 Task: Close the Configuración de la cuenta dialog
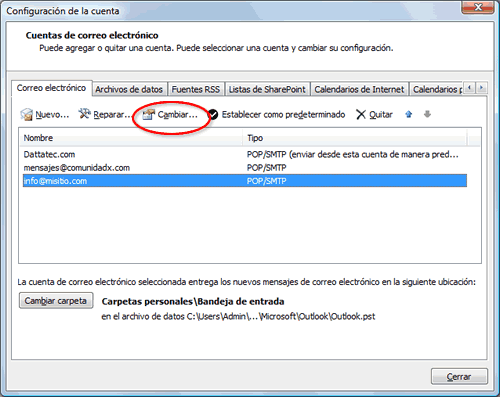pos(477,7)
